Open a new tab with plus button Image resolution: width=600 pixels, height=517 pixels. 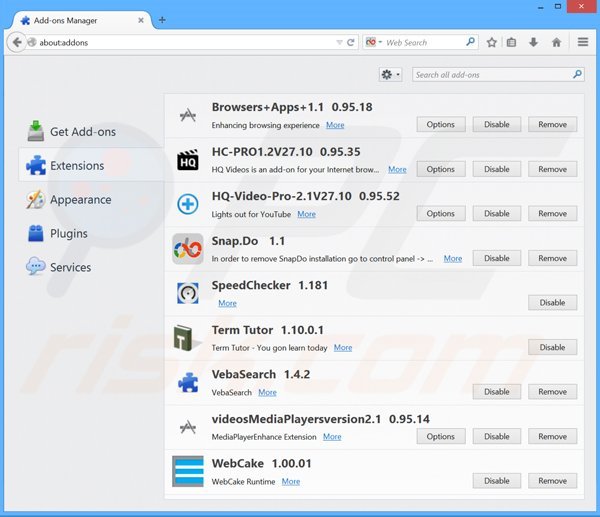point(162,20)
